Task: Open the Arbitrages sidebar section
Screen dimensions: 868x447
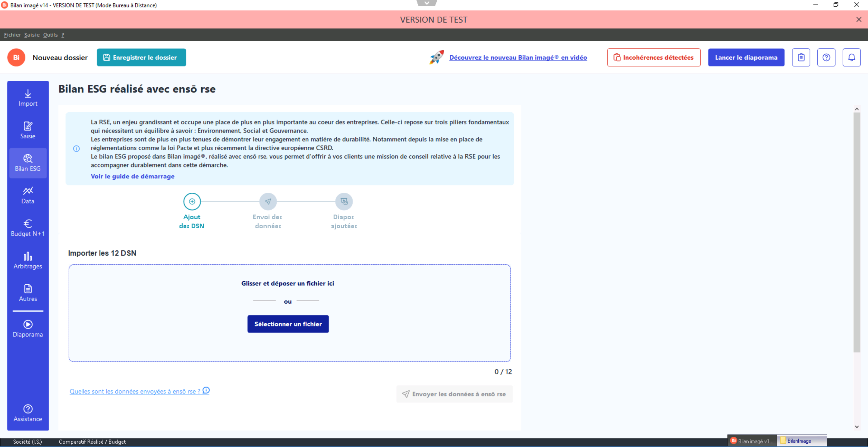Action: pyautogui.click(x=28, y=260)
